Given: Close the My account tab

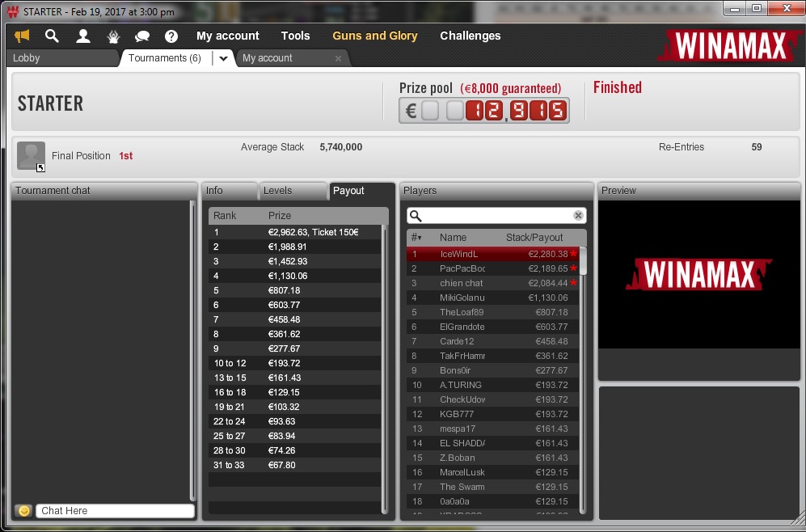Looking at the screenshot, I should coord(338,58).
